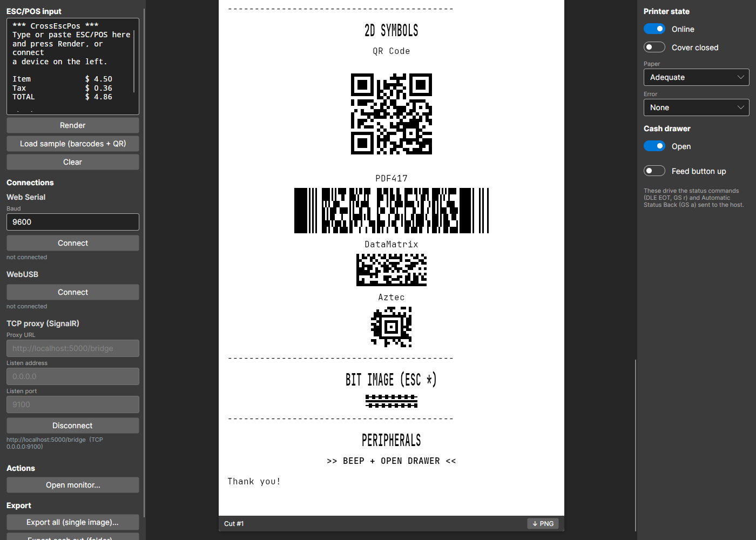
Task: Click the Listen port field
Action: coord(73,404)
